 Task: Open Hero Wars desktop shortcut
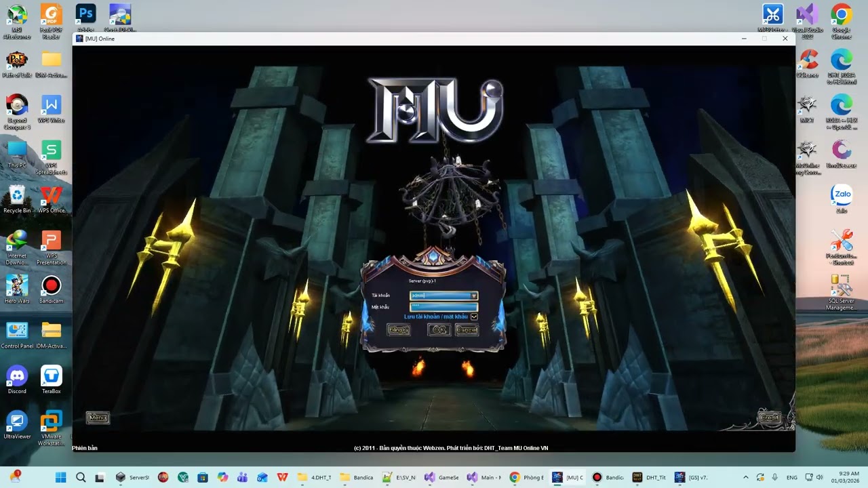pyautogui.click(x=17, y=289)
